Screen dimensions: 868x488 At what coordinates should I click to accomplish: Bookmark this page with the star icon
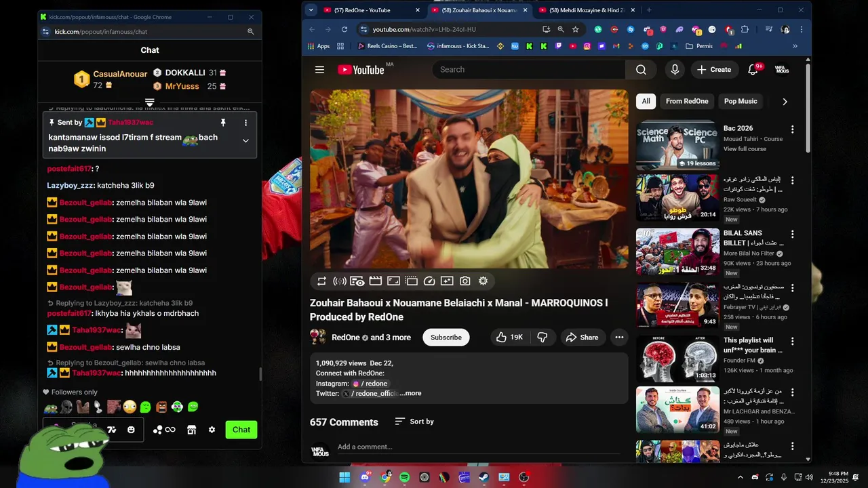pyautogui.click(x=576, y=29)
